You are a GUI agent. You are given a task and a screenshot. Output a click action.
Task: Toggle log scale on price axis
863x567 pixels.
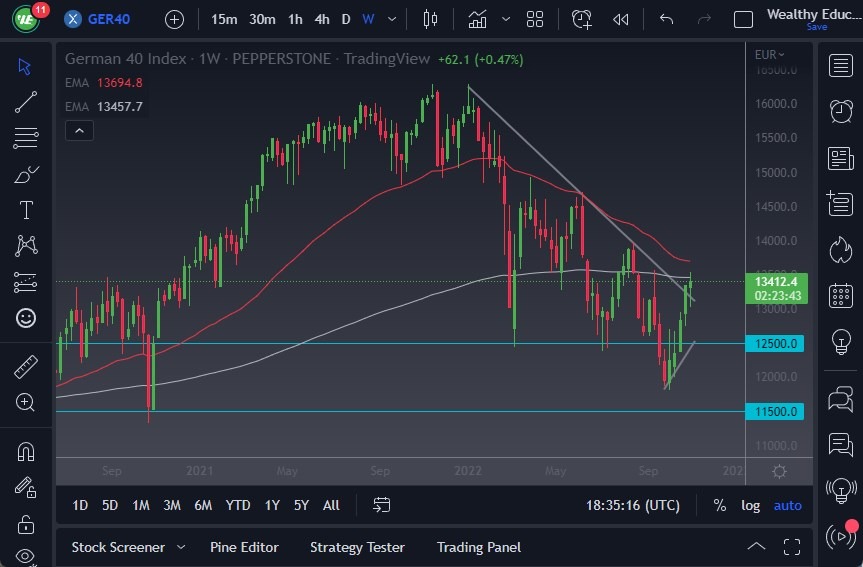750,505
